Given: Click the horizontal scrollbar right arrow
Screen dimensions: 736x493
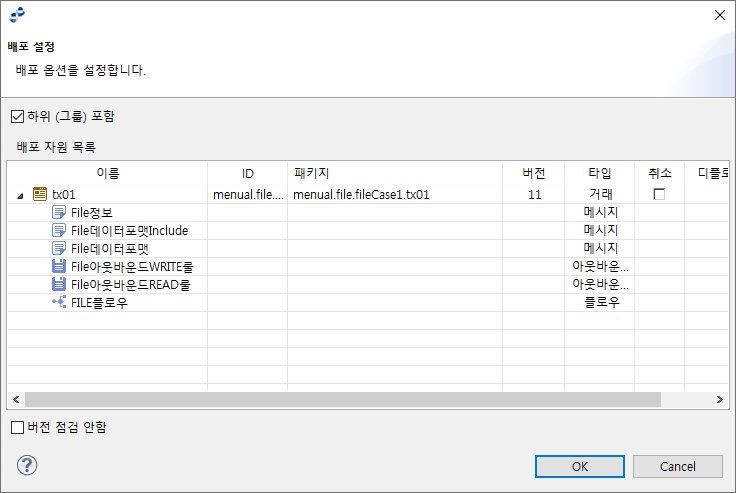Looking at the screenshot, I should pos(720,400).
